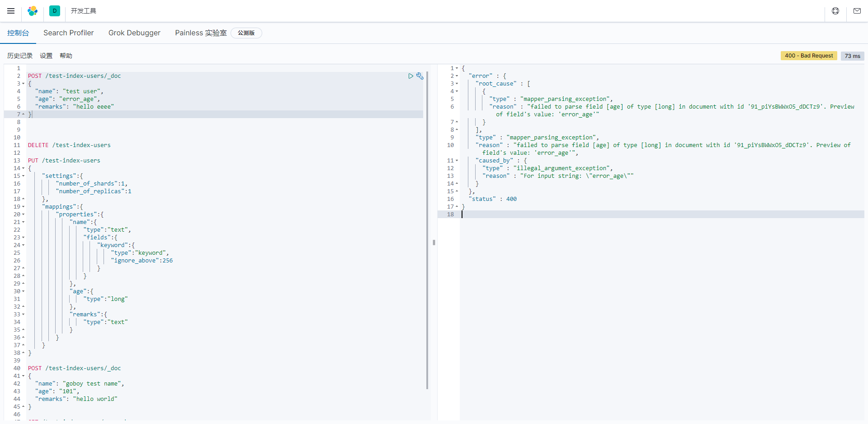Collapse caused_by block in response line 11
The width and height of the screenshot is (868, 424).
click(457, 161)
